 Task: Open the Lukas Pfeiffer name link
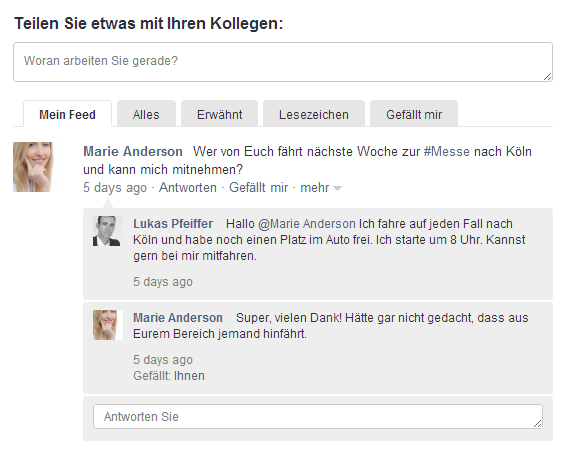173,224
